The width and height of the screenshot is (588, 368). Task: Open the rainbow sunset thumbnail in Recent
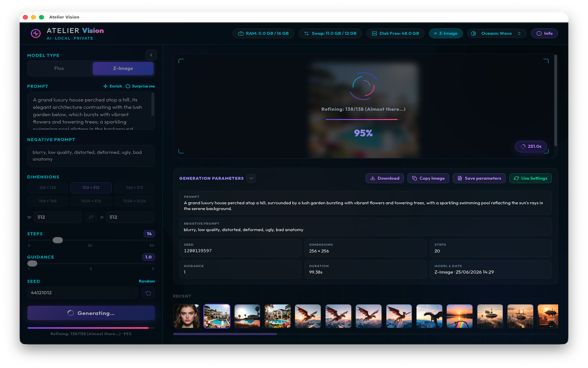click(459, 316)
